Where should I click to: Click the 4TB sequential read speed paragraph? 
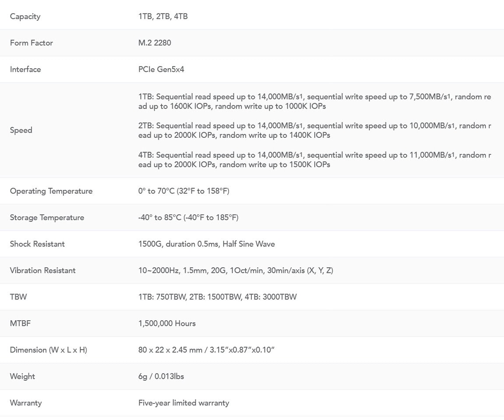coord(315,160)
